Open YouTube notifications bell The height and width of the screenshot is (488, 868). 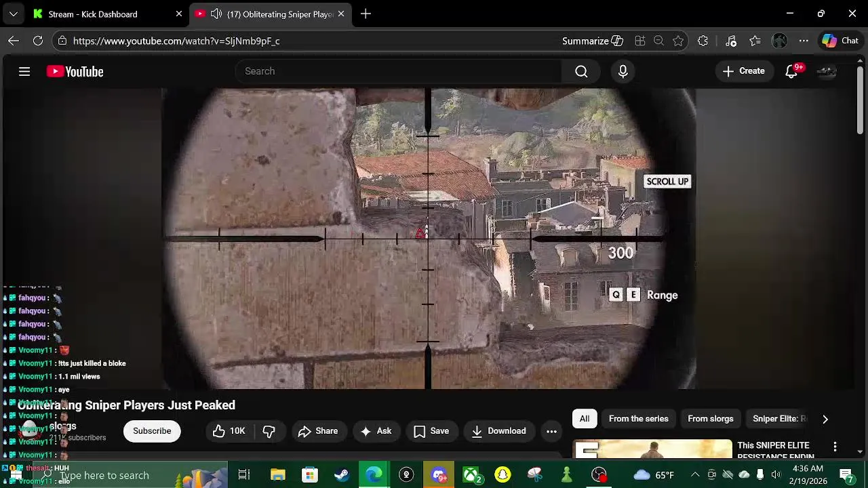[791, 71]
